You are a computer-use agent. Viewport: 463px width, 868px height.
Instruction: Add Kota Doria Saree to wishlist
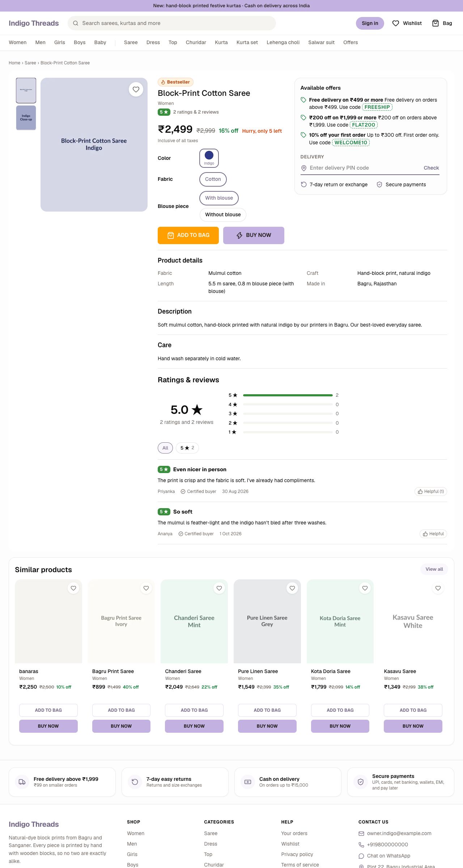[x=365, y=588]
